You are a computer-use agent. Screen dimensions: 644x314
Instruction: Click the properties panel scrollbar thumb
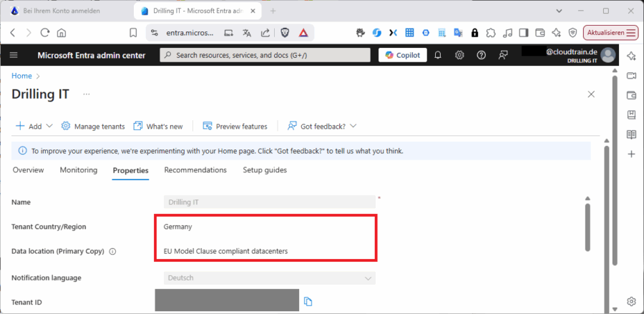(x=587, y=227)
